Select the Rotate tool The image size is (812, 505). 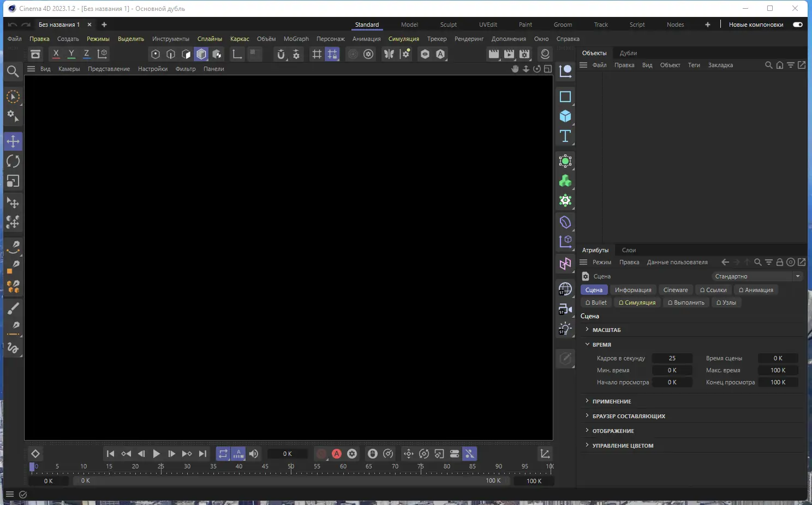click(x=13, y=161)
